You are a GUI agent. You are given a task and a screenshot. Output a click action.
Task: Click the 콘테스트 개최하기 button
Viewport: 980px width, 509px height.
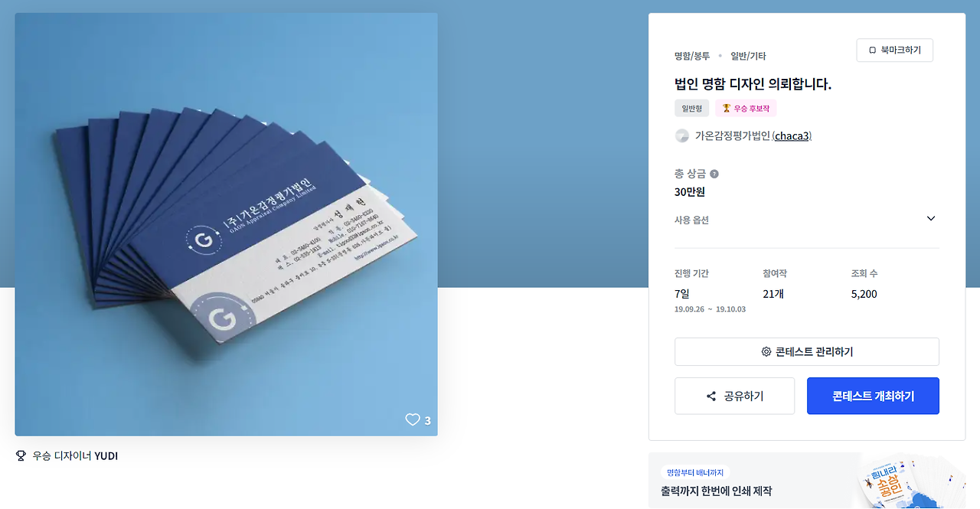pyautogui.click(x=873, y=396)
